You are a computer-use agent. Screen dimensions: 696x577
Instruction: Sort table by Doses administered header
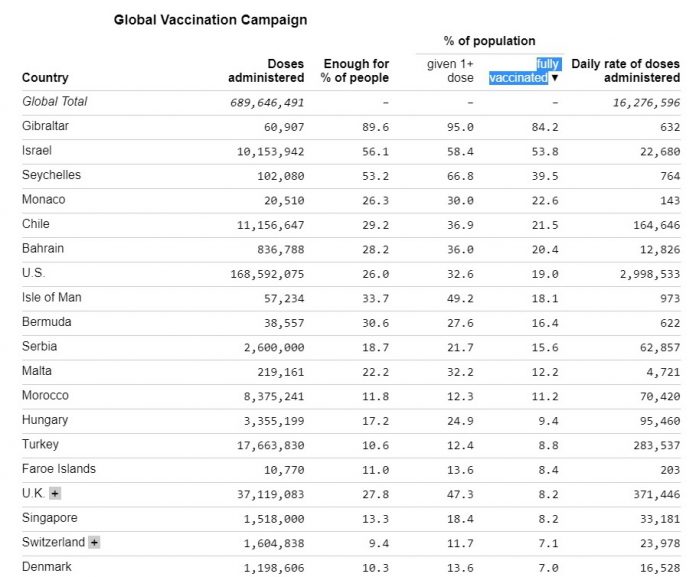pyautogui.click(x=266, y=71)
